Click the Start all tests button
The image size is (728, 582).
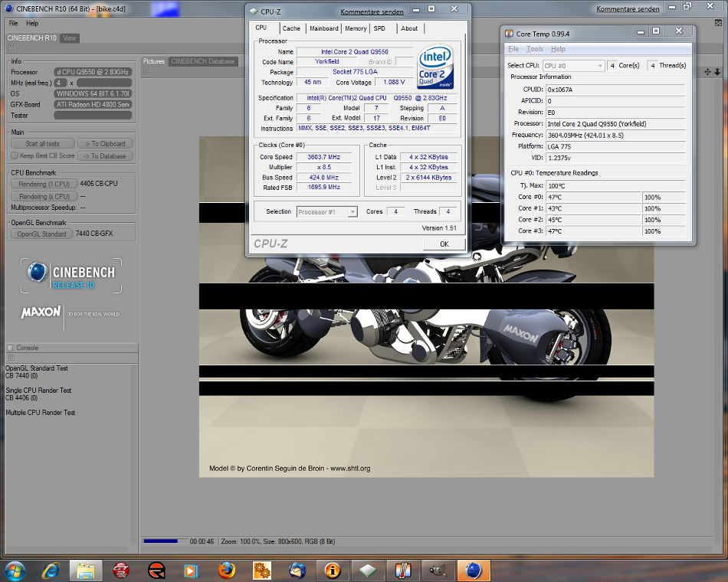(43, 143)
